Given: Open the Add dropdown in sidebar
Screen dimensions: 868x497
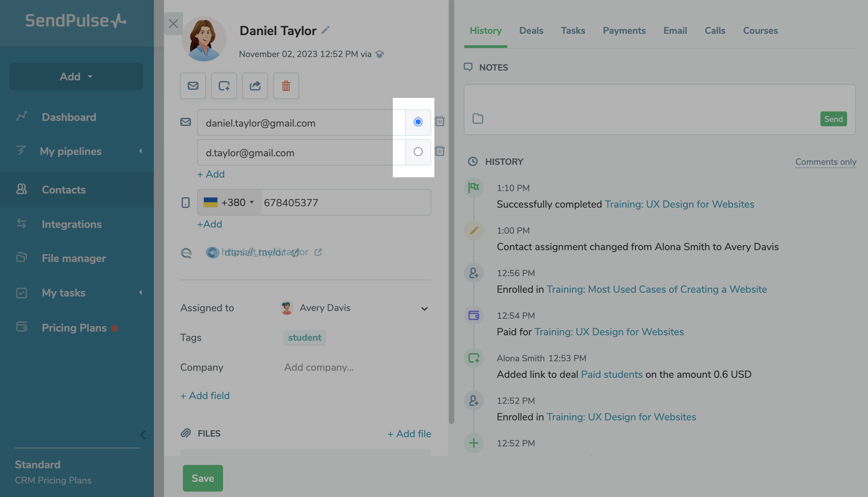Looking at the screenshot, I should [76, 76].
